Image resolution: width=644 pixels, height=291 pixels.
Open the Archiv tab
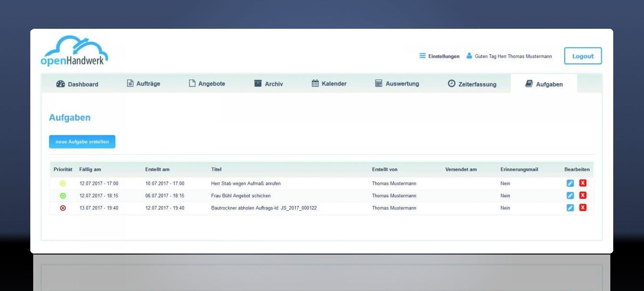click(268, 84)
